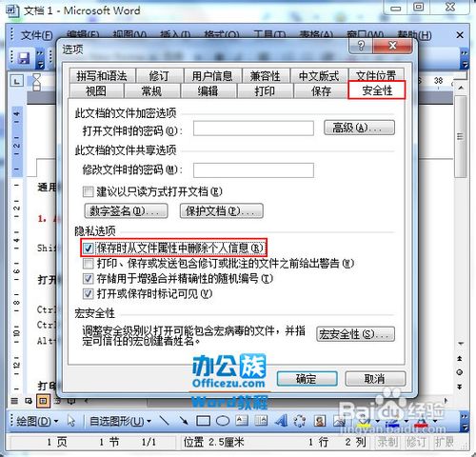Switch to Web Layout view button
Viewport: 476px width, 457px height.
[x=29, y=401]
